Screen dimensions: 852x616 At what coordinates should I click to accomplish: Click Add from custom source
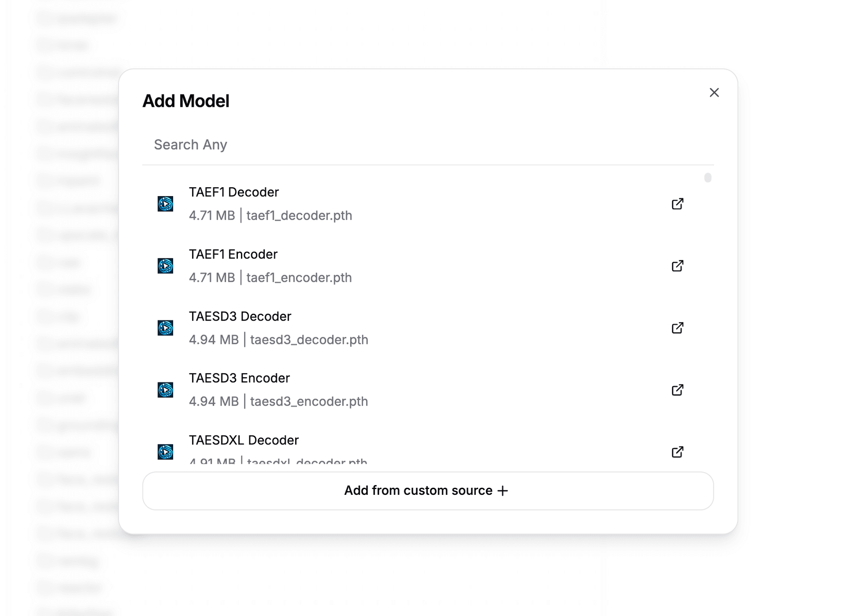coord(427,491)
